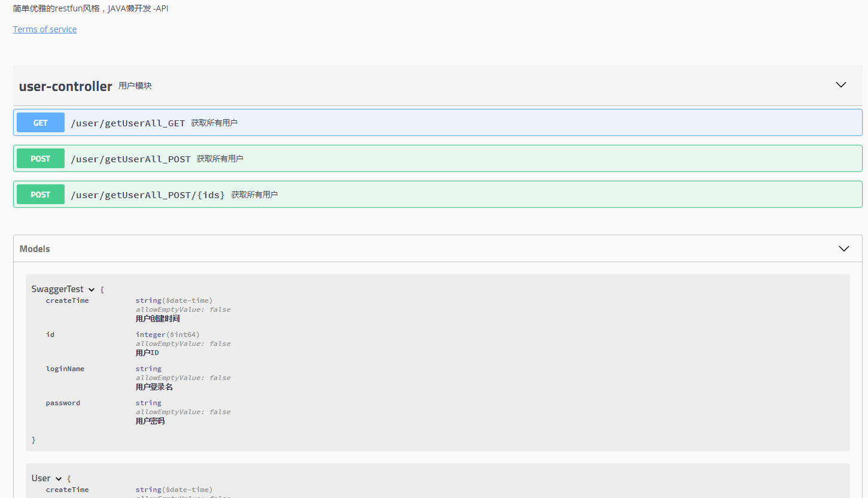Click the restfun风格 API description text
Image resolution: width=868 pixels, height=498 pixels.
(x=91, y=8)
